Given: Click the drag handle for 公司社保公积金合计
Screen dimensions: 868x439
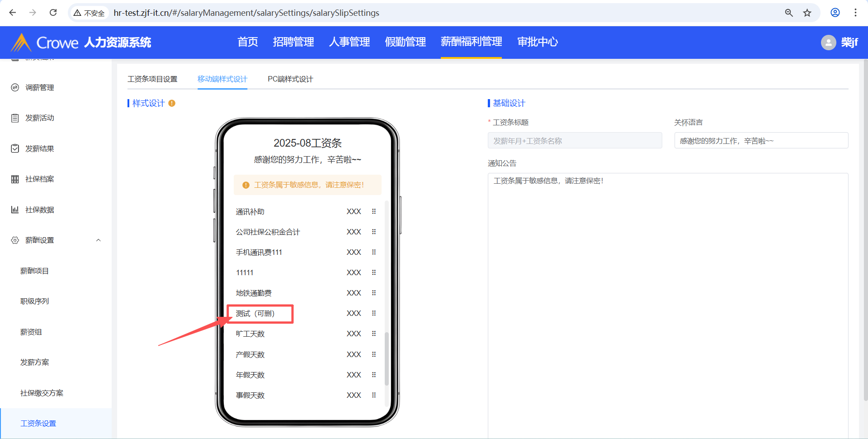Looking at the screenshot, I should click(374, 232).
